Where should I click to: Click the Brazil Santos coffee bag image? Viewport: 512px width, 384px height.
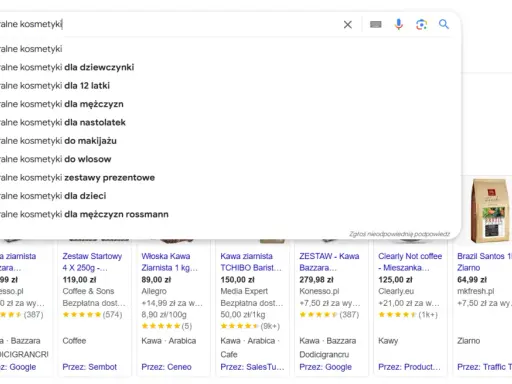click(489, 211)
